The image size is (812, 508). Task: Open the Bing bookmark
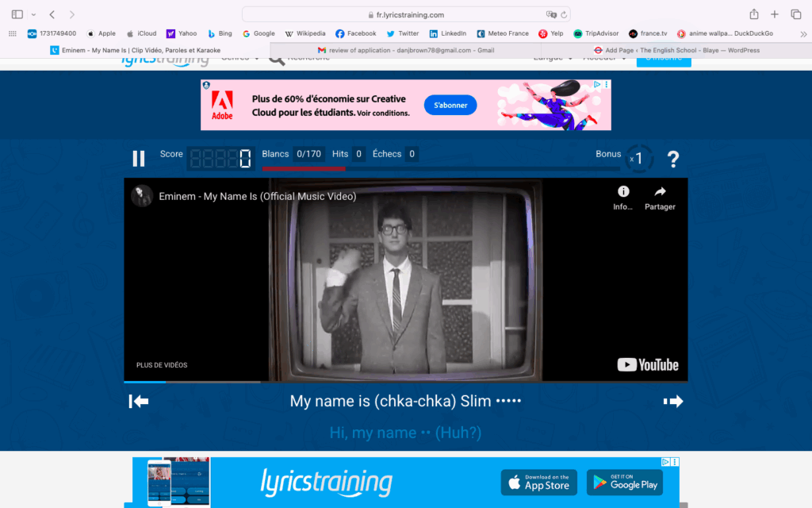(220, 33)
